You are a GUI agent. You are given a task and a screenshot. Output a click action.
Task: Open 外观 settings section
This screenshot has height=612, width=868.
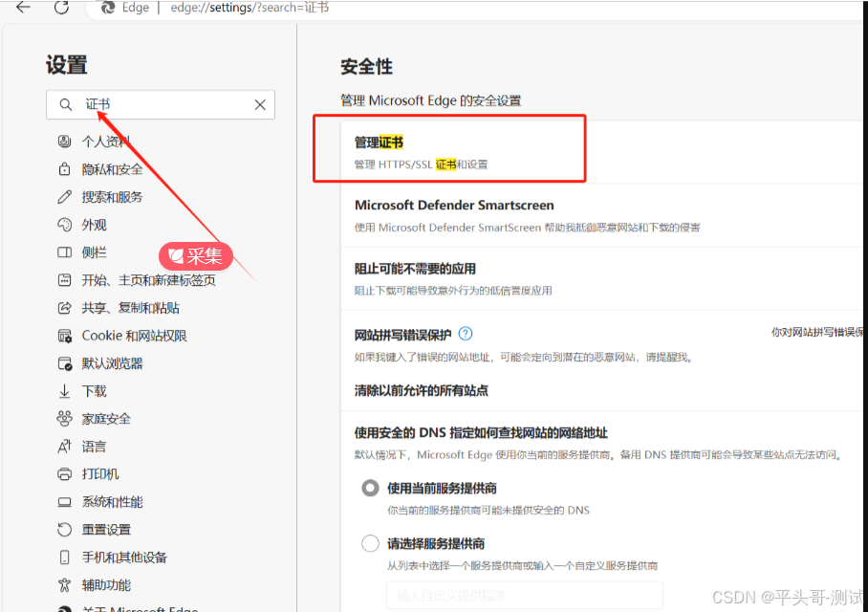[94, 225]
